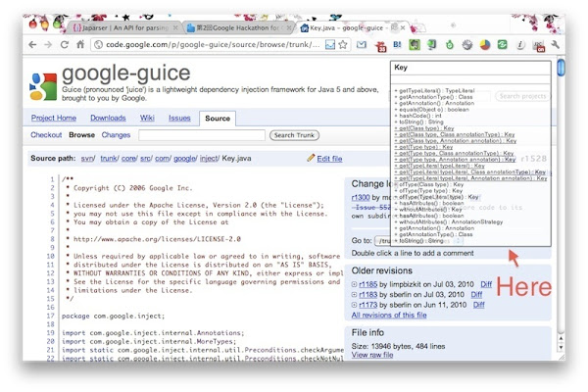588x392 pixels.
Task: Select get(Class type) : Key method
Action: pyautogui.click(x=424, y=128)
